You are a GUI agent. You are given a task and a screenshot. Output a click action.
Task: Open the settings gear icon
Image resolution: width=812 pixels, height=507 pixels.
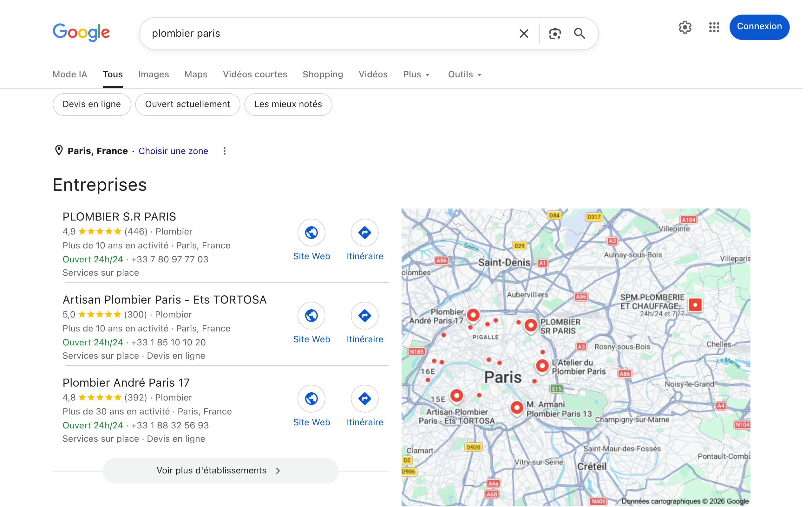(x=685, y=27)
